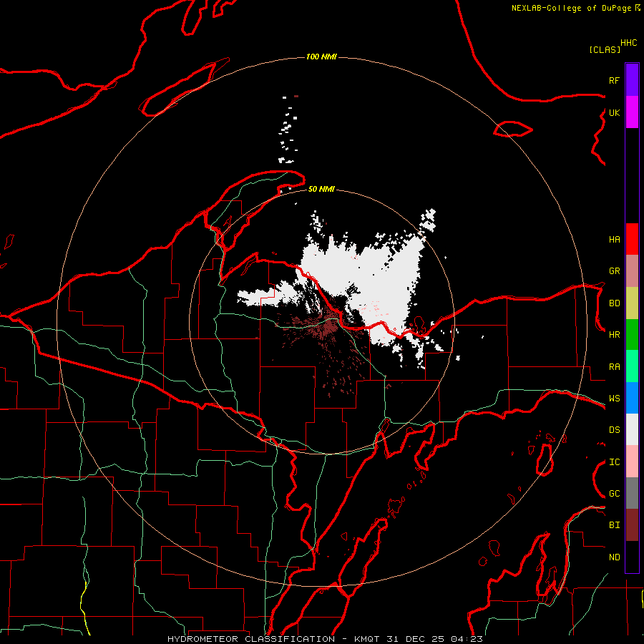The image size is (644, 644).
Task: Click the 'BI' legend label
Action: 614,525
